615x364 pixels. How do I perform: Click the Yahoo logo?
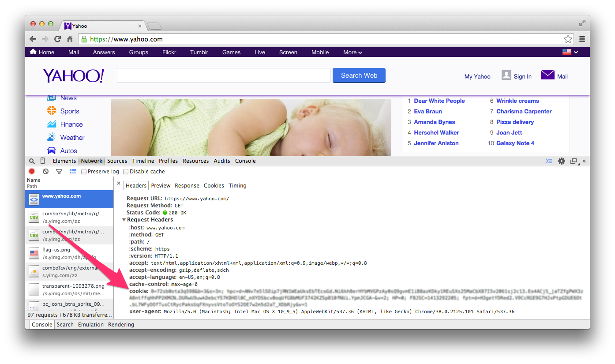coord(74,75)
